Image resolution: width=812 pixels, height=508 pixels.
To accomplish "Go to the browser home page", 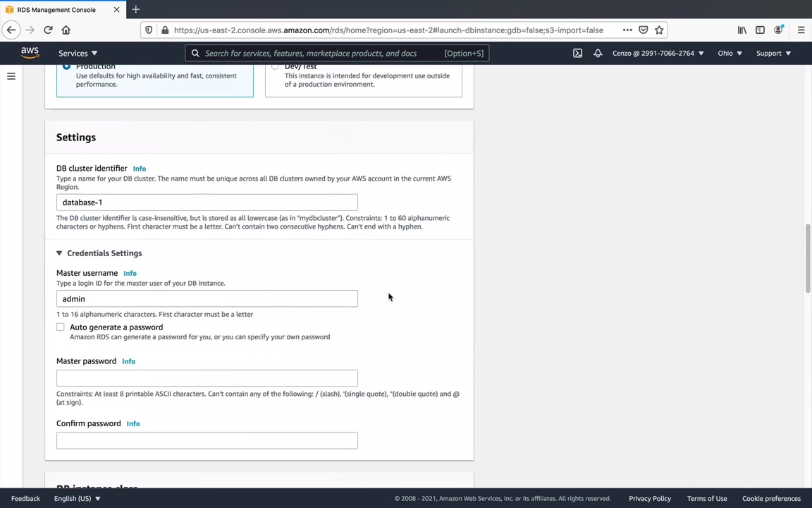I will point(66,30).
